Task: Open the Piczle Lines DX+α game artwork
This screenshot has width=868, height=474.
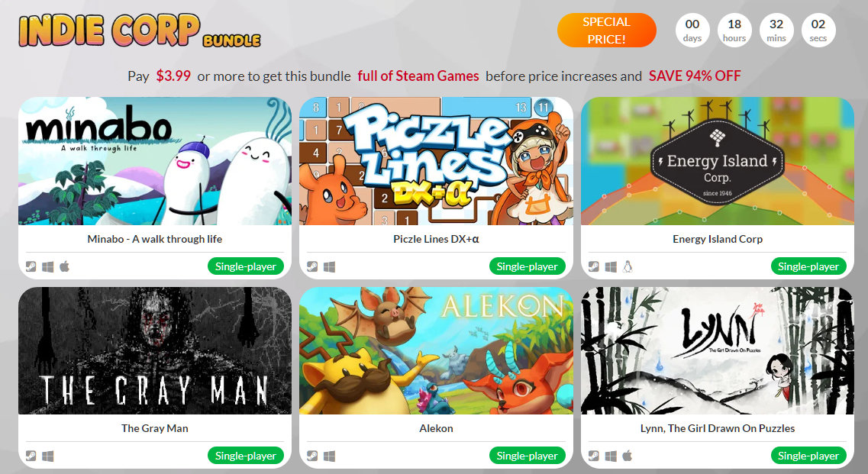Action: pyautogui.click(x=436, y=161)
